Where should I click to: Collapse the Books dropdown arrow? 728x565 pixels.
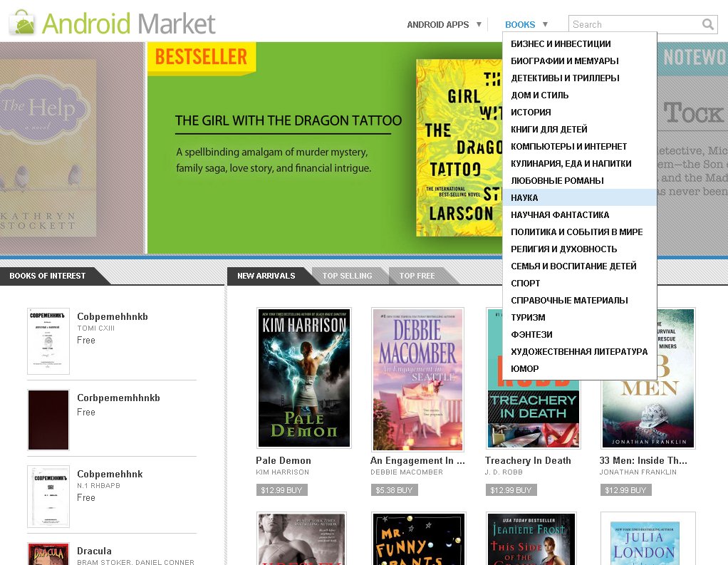pos(545,24)
